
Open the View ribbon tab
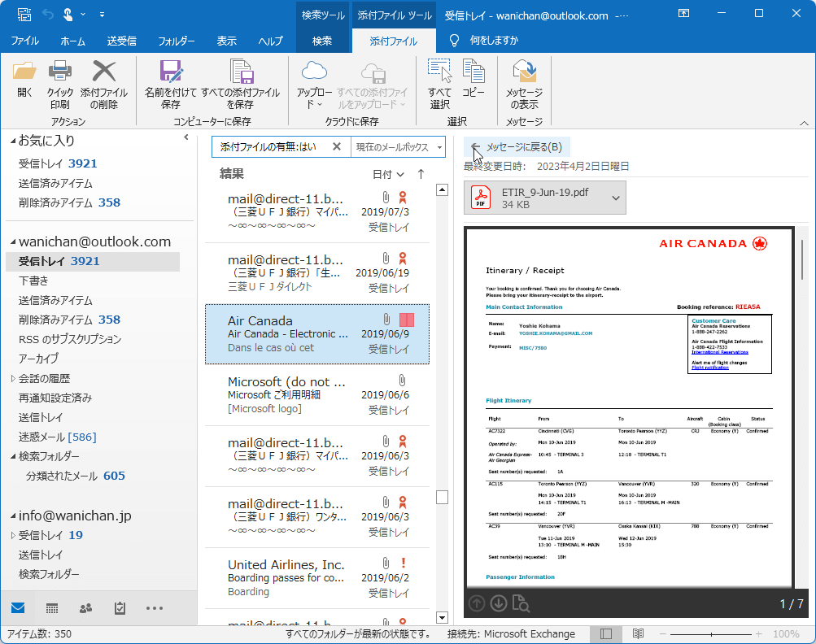(x=226, y=41)
